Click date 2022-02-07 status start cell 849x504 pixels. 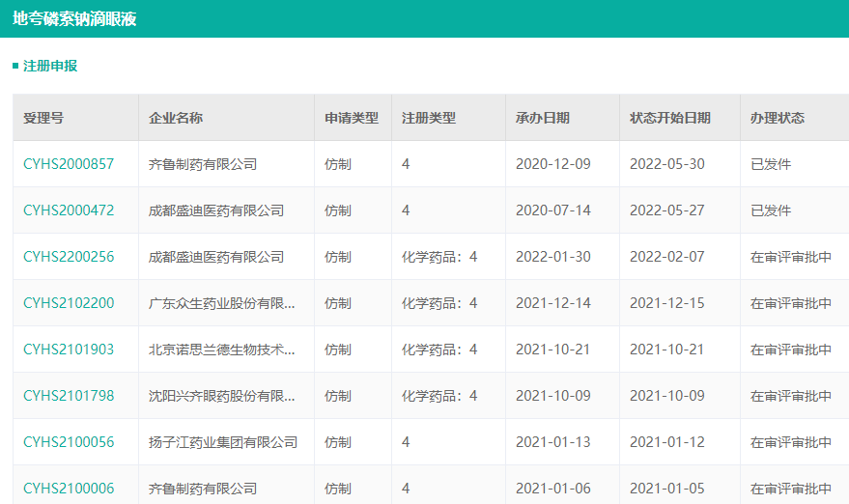(x=667, y=257)
